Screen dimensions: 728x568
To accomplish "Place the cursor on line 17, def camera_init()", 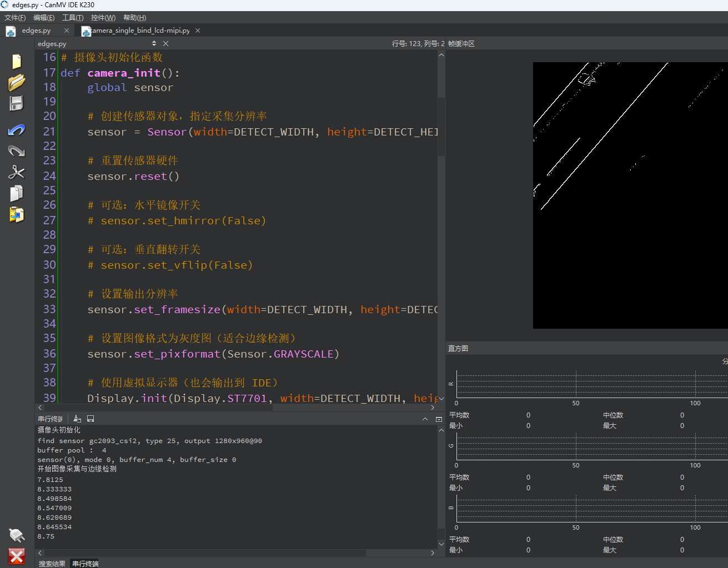I will click(x=120, y=73).
